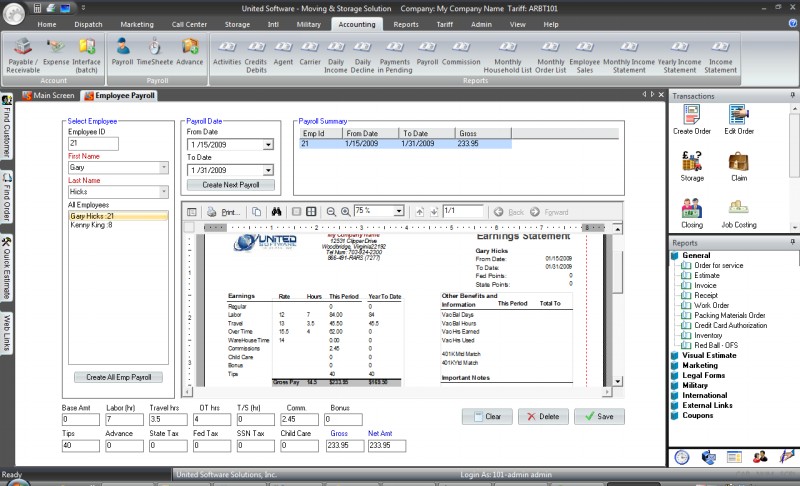Expand Legal Forms reports node
Screen dimensions: 800x486
pyautogui.click(x=674, y=375)
